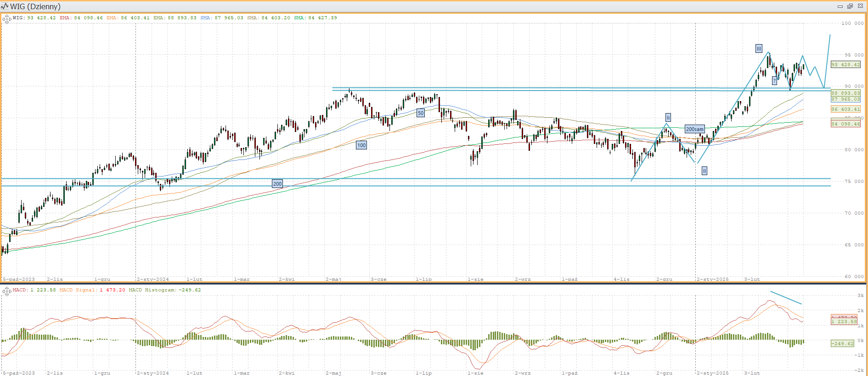Select the question mark annotation label
This screenshot has height=376, width=868.
coord(774,81)
